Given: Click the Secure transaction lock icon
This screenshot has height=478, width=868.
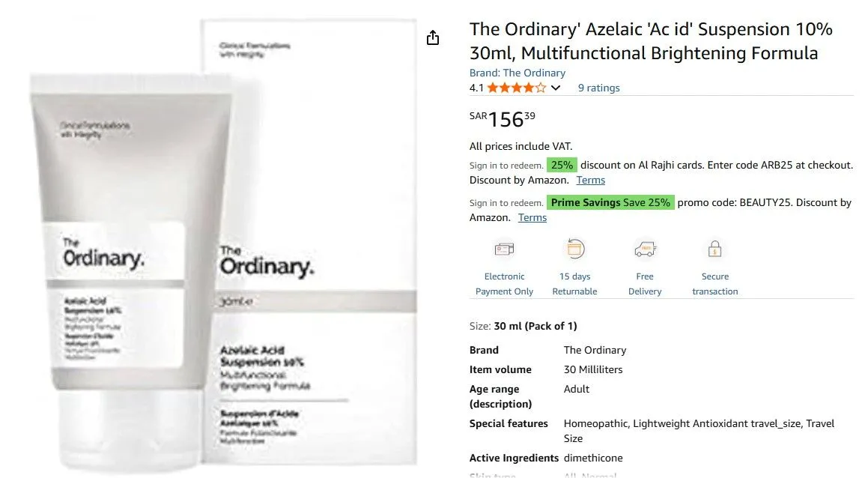Looking at the screenshot, I should pyautogui.click(x=714, y=248).
